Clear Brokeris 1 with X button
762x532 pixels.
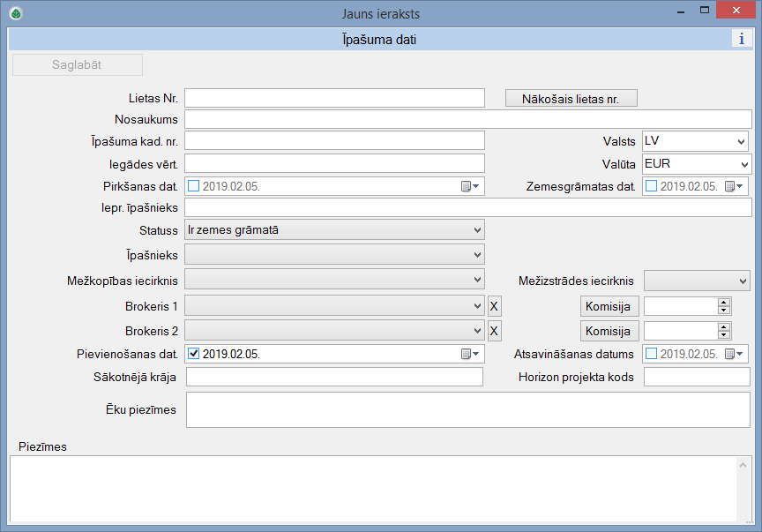click(495, 306)
